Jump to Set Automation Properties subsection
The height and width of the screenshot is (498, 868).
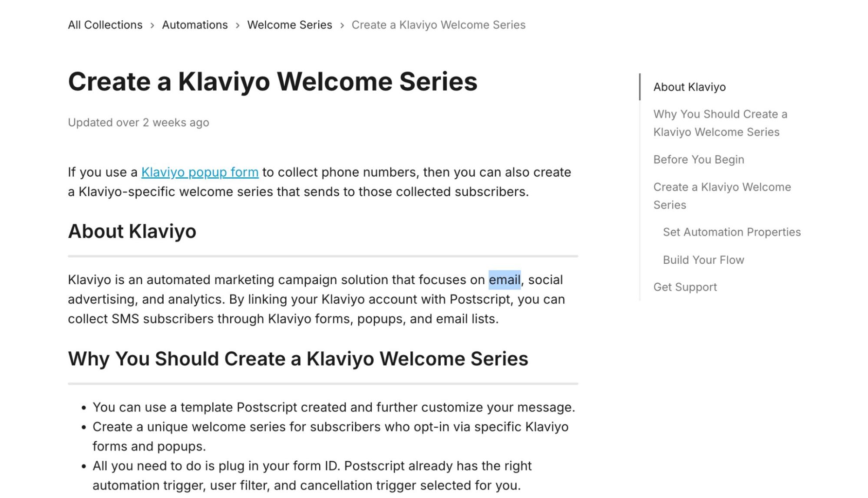(732, 232)
